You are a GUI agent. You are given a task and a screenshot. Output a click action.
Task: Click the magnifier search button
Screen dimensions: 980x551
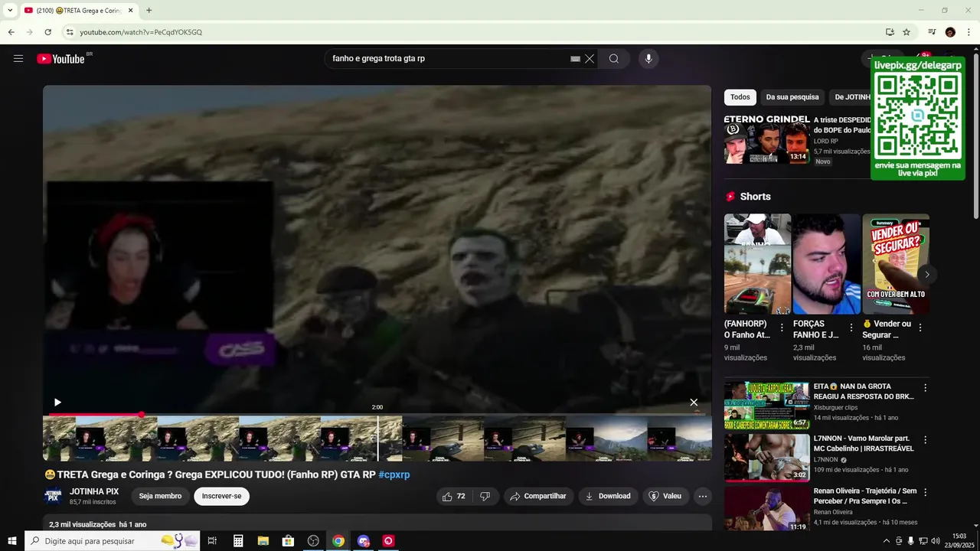click(614, 59)
